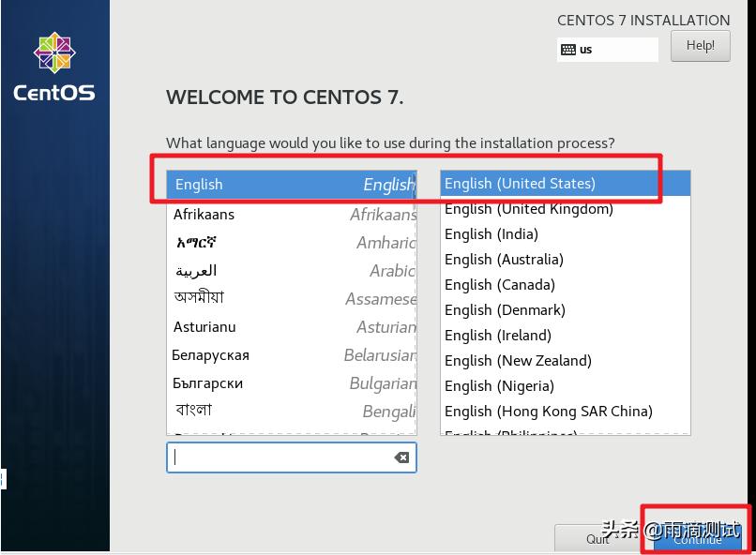Pick English (Australia) locale
Image resolution: width=756 pixels, height=555 pixels.
565,260
